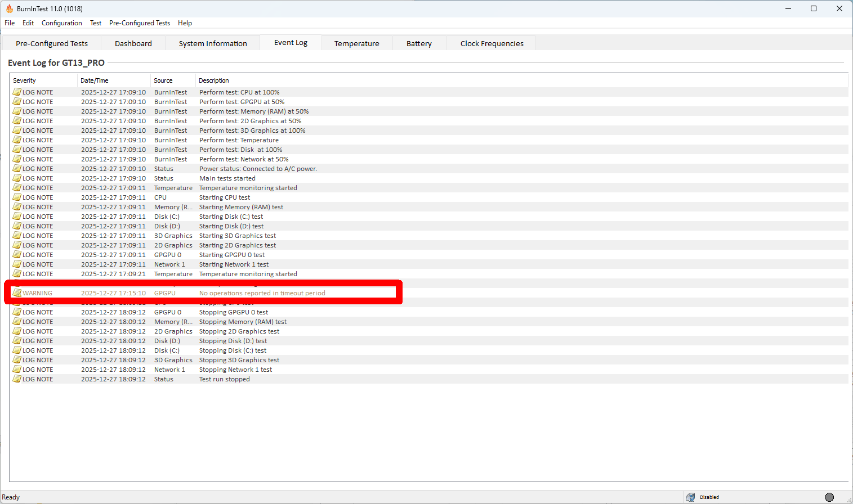Screen dimensions: 853x504
Task: Switch to the Temperature tab
Action: pyautogui.click(x=356, y=43)
